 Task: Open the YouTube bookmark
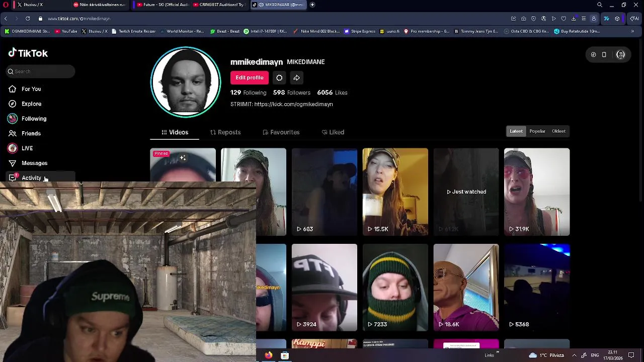(x=66, y=31)
